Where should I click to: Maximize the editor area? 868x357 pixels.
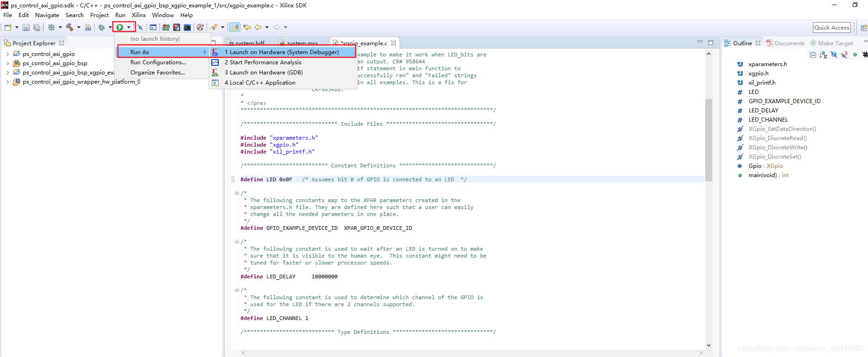pyautogui.click(x=711, y=43)
